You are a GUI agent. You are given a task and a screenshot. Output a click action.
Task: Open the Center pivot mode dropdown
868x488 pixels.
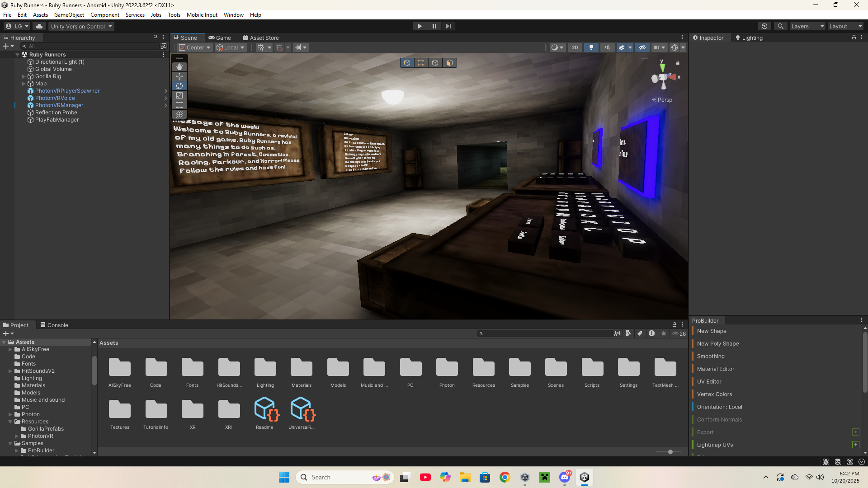195,47
